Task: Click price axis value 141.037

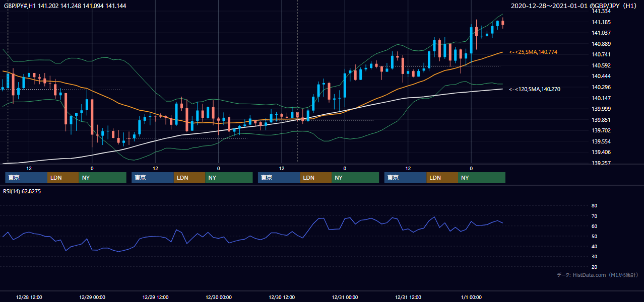Action: (602, 33)
